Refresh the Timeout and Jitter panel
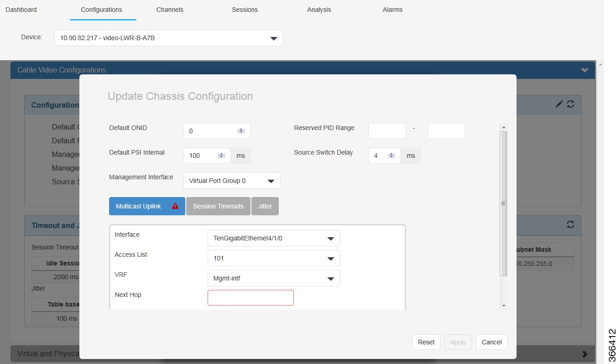 (x=570, y=225)
